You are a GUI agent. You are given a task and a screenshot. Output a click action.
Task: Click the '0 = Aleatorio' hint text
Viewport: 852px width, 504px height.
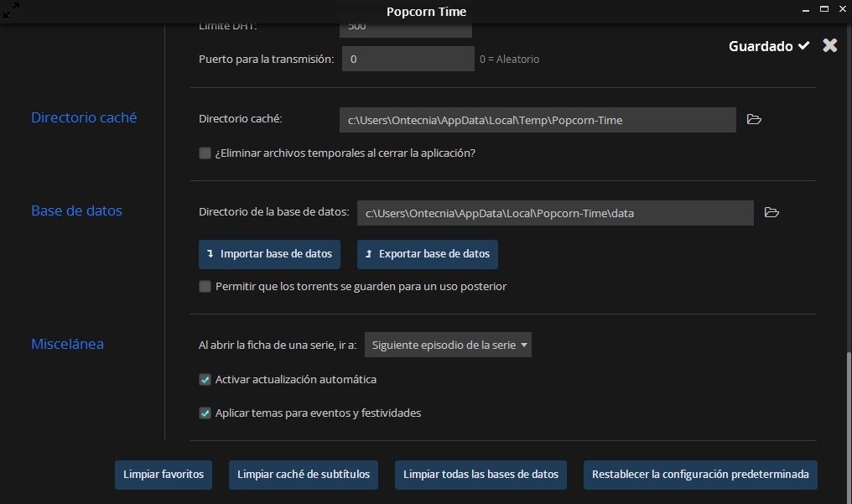click(509, 60)
